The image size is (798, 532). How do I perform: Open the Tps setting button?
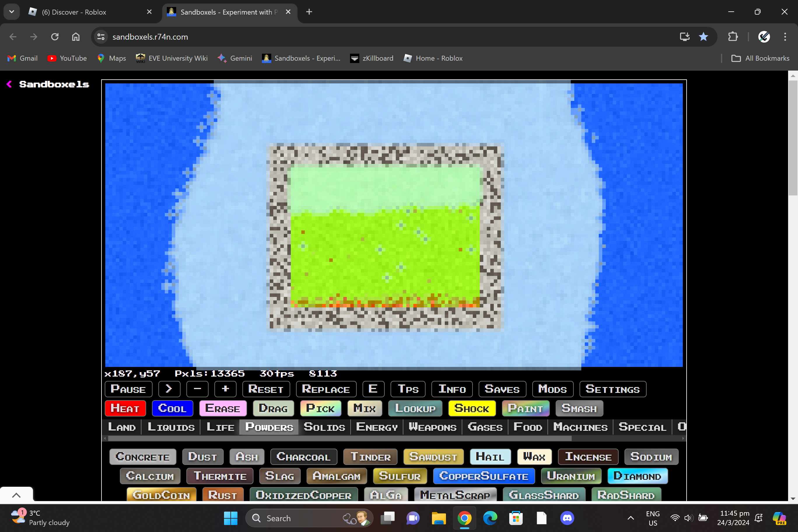click(408, 389)
